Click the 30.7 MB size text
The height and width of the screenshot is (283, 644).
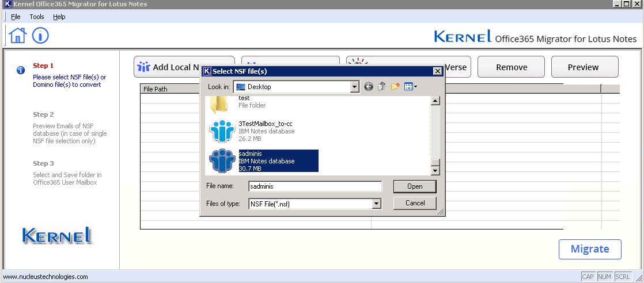tap(250, 169)
